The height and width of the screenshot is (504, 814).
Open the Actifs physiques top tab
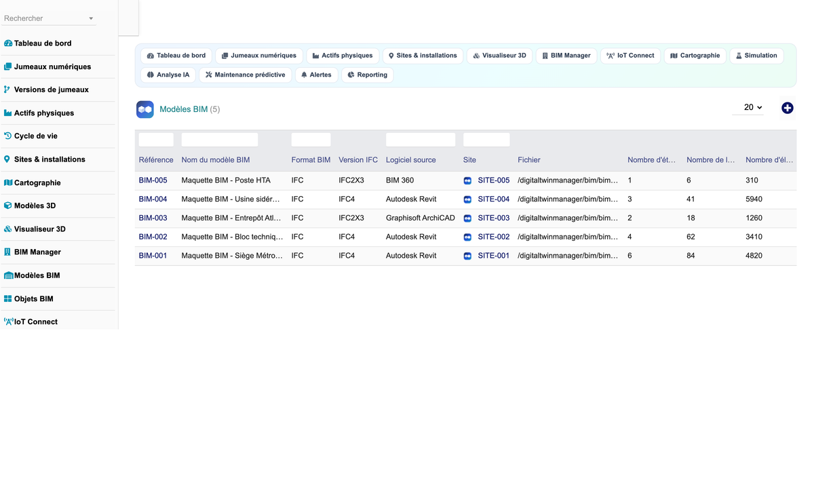[x=343, y=56]
